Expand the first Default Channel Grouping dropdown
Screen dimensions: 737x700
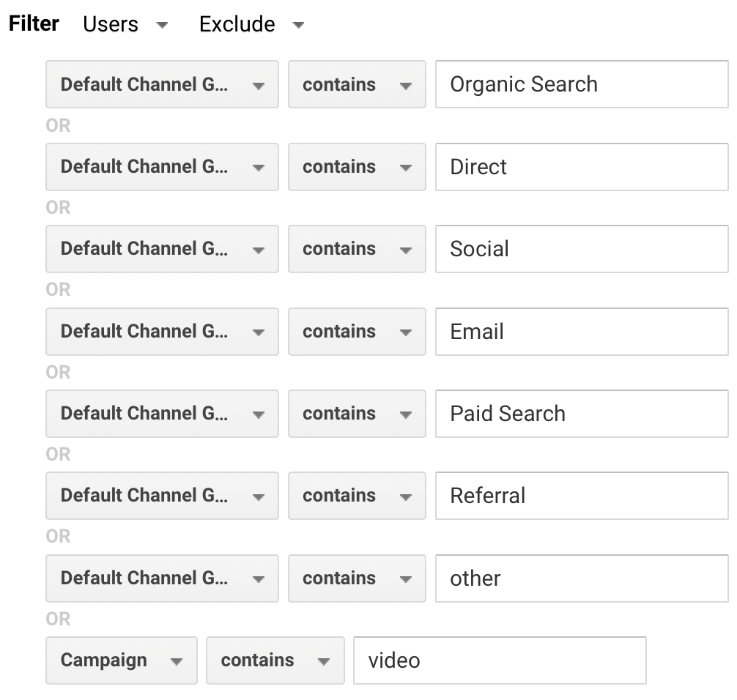tap(161, 84)
